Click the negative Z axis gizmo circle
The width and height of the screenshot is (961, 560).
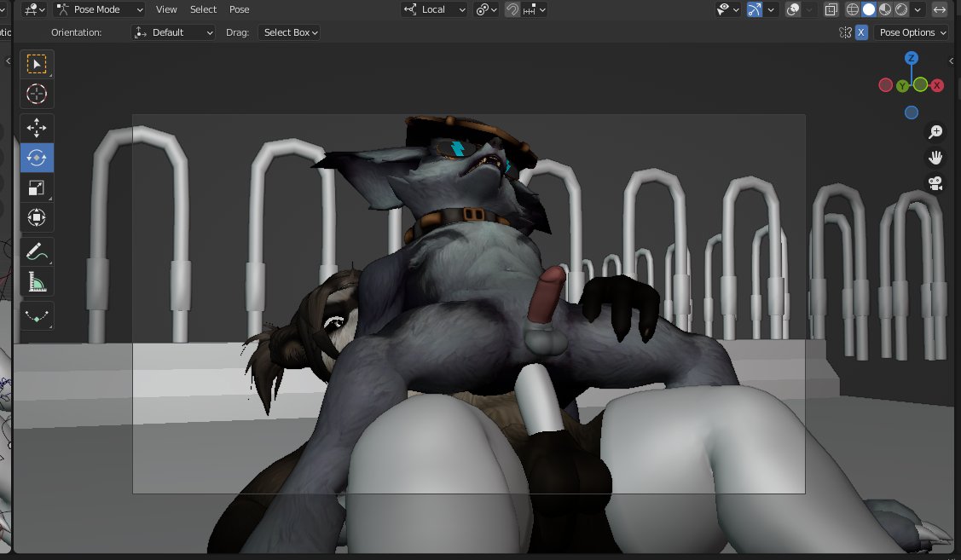pos(912,113)
